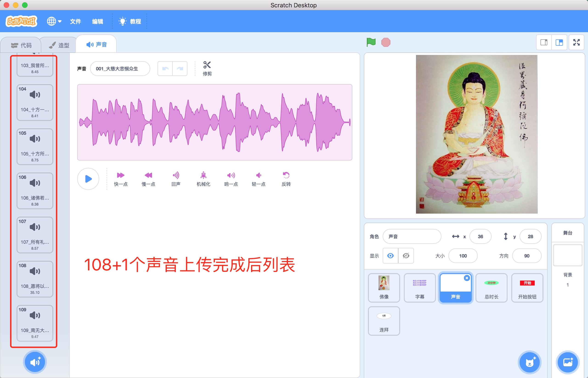
Task: Switch to the 造型 (Costumes) tab
Action: [59, 45]
